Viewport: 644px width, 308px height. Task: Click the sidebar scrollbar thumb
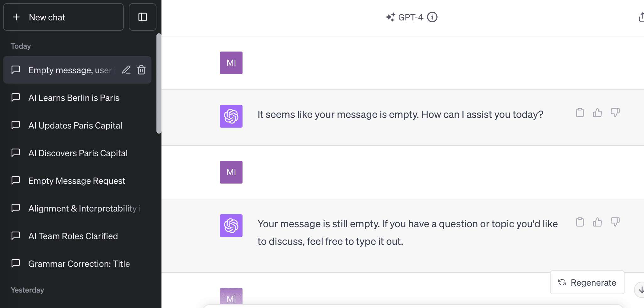coord(159,83)
